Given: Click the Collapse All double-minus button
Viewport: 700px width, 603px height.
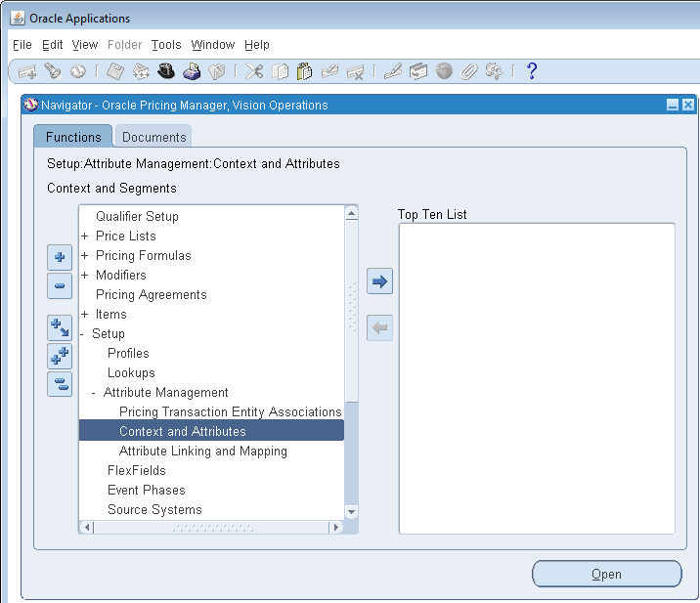Looking at the screenshot, I should (x=60, y=384).
